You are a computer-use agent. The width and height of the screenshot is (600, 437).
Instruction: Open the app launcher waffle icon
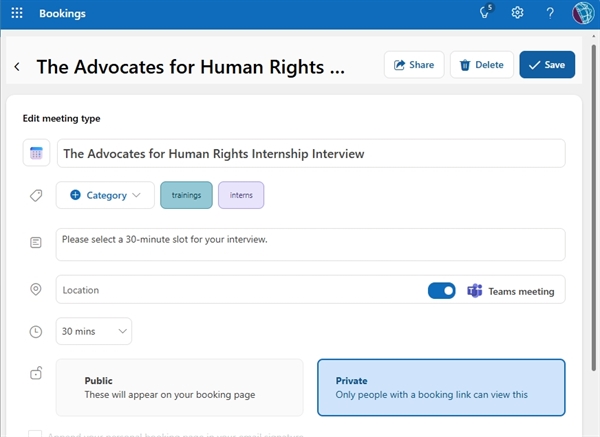(x=16, y=13)
